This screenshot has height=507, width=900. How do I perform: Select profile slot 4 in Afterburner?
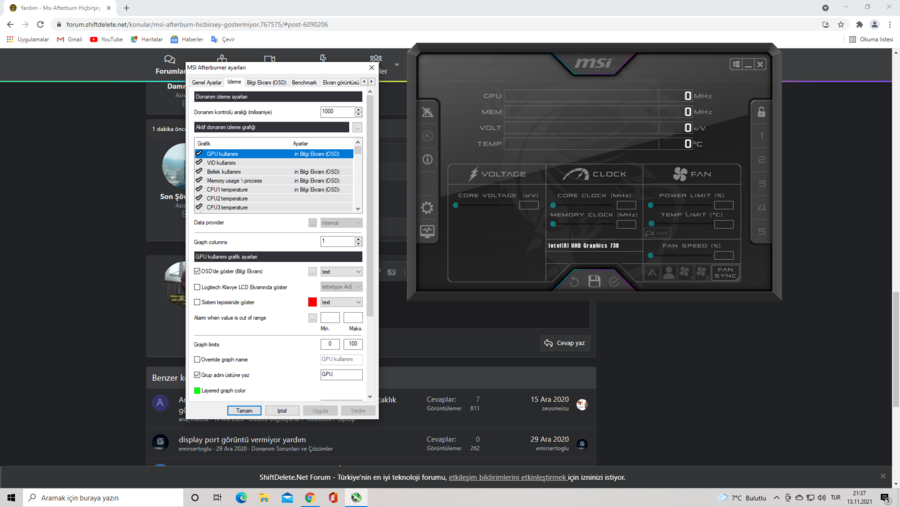(761, 207)
